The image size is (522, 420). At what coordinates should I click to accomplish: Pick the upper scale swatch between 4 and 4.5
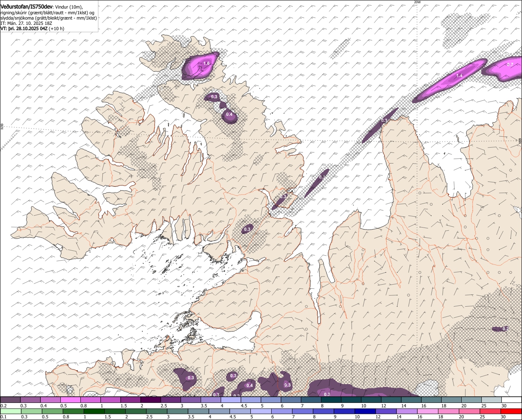click(x=231, y=400)
